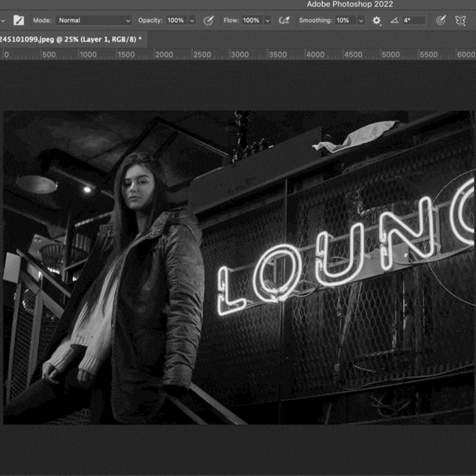Open the brush settings panel icon
The width and height of the screenshot is (476, 476).
[x=18, y=20]
